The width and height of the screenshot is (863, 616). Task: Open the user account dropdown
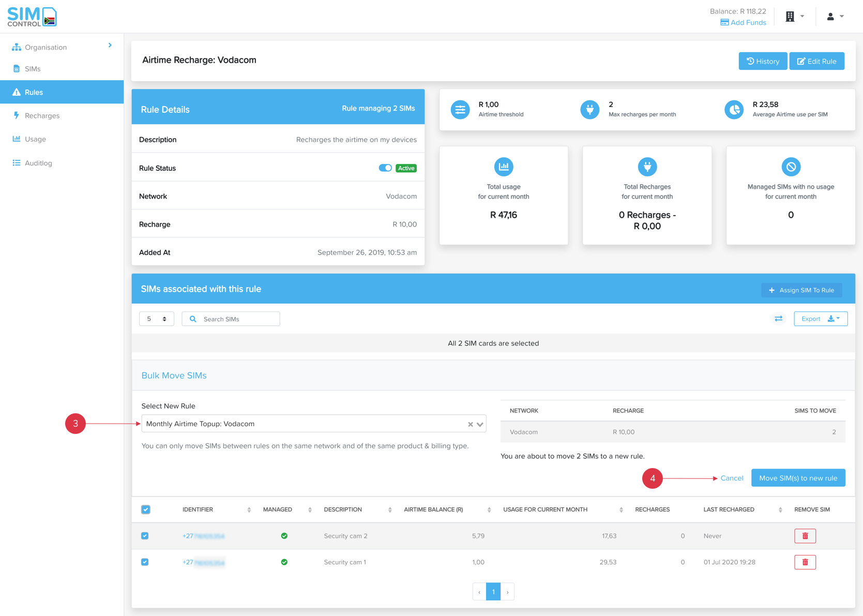click(x=835, y=17)
